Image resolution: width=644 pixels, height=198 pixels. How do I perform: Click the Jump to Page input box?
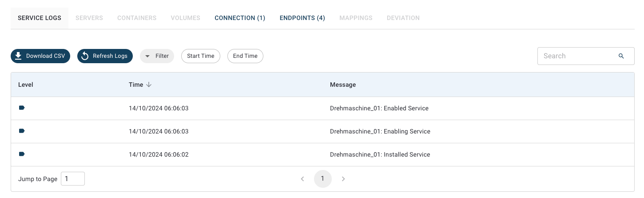tap(72, 179)
